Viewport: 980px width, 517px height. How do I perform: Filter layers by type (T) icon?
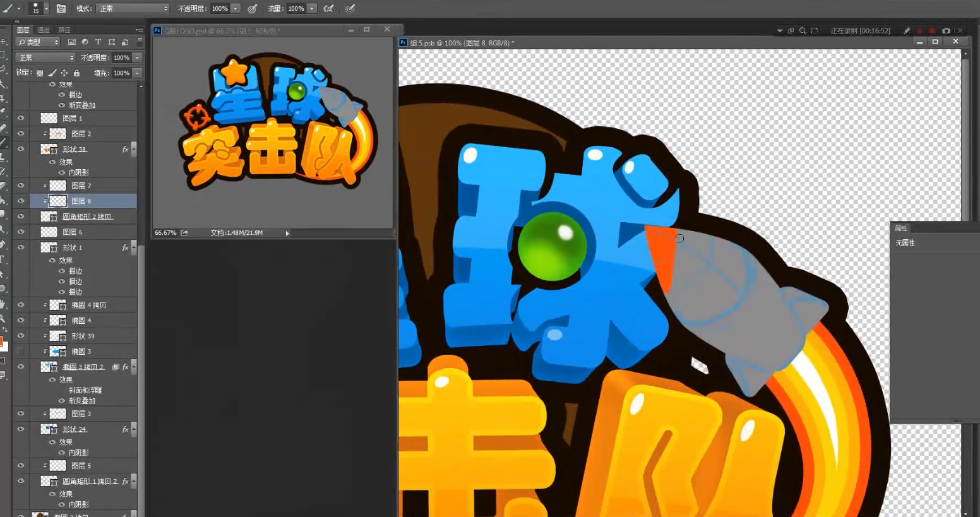click(x=98, y=42)
